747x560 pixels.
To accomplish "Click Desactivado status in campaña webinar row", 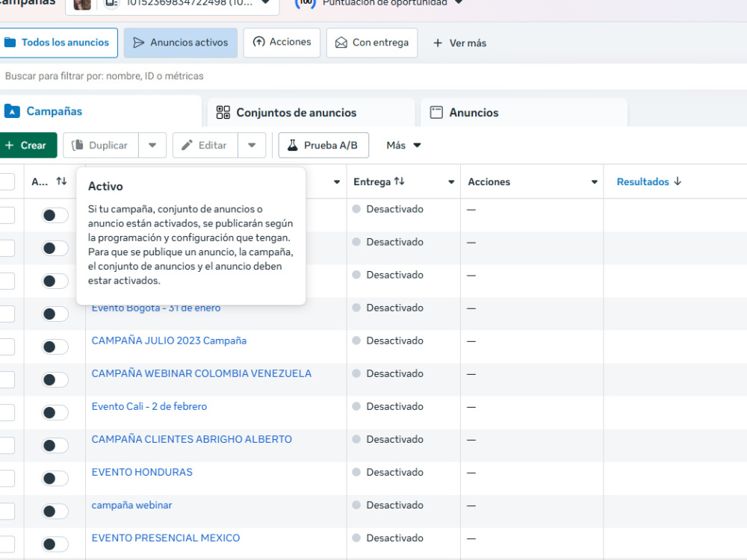I will (394, 505).
